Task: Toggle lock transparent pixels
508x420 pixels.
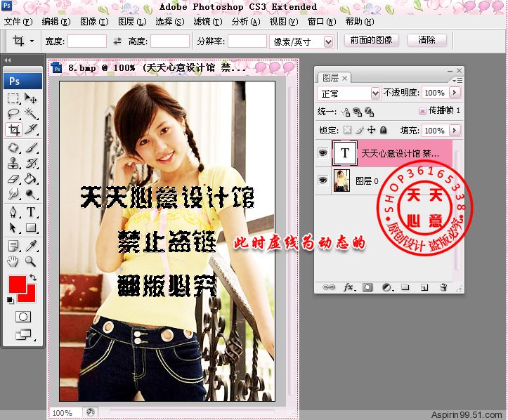Action: (x=348, y=130)
